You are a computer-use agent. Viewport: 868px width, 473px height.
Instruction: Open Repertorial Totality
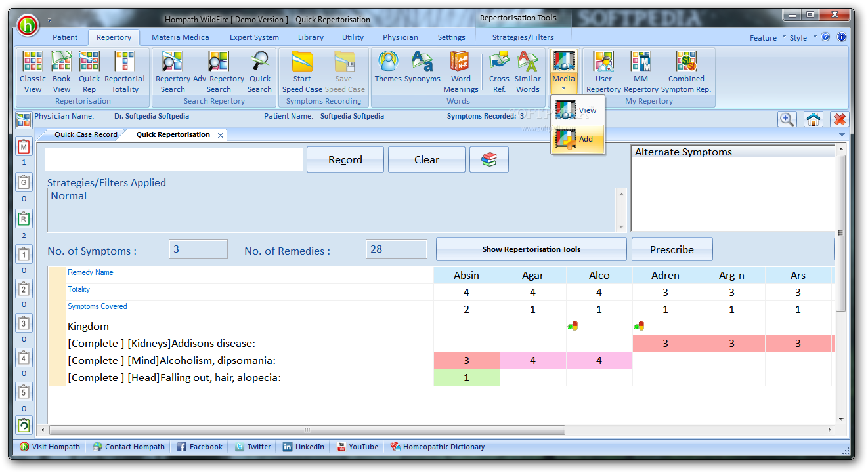coord(125,72)
